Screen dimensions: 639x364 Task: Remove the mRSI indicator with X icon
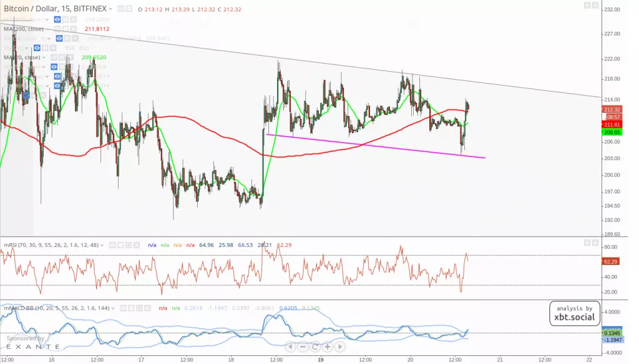click(x=135, y=246)
